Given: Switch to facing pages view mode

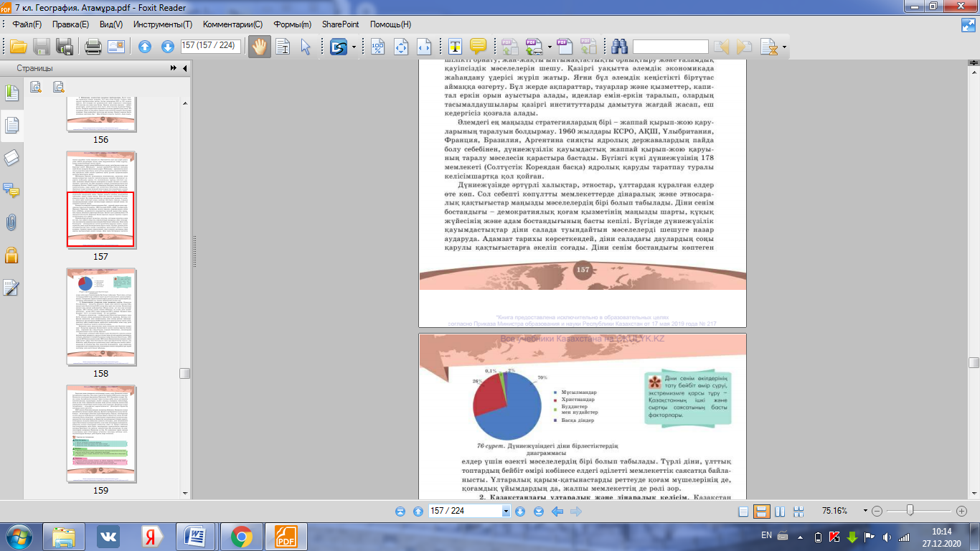Looking at the screenshot, I should (779, 512).
